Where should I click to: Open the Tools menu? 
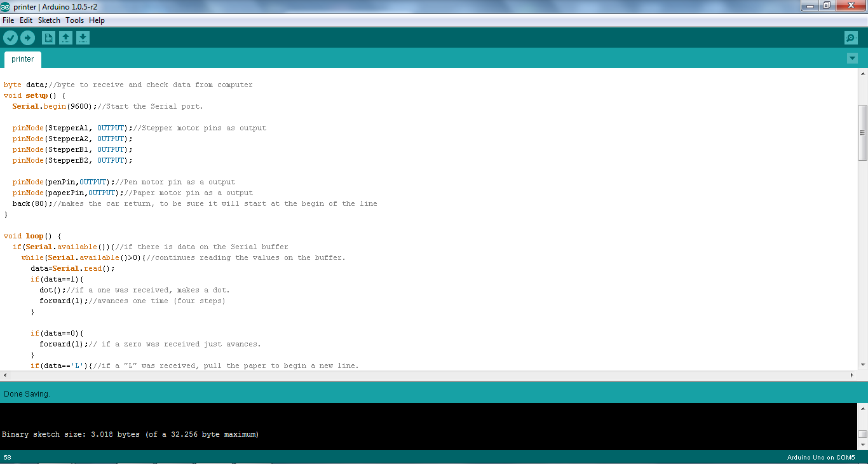[74, 20]
